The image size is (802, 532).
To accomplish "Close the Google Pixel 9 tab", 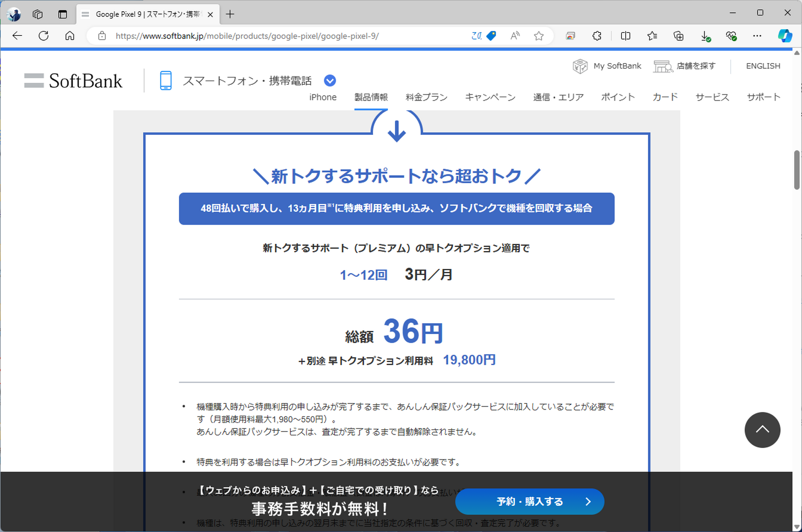I will coord(210,14).
